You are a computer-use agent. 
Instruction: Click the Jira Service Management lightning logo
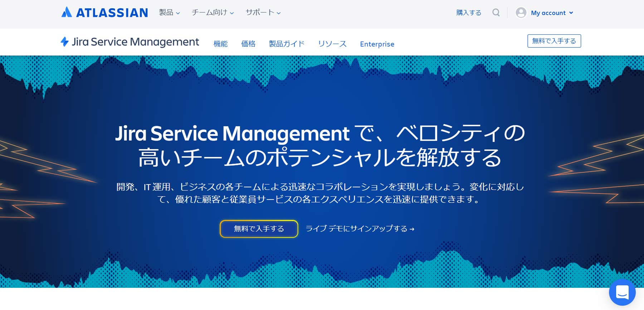pyautogui.click(x=65, y=42)
